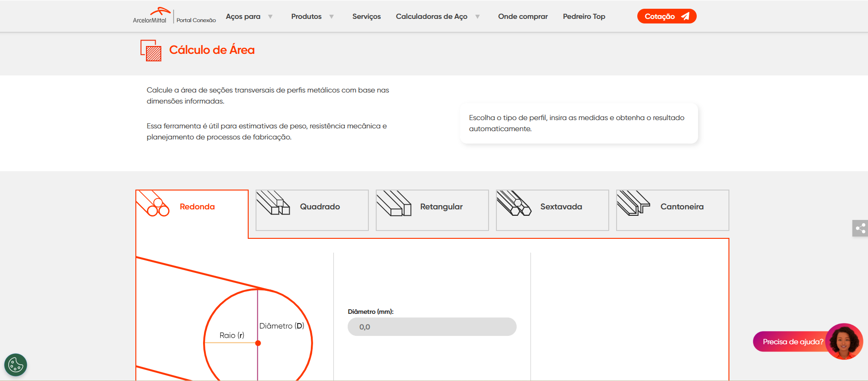Click the hexagonal bar profile icon
This screenshot has height=381, width=868.
(514, 203)
